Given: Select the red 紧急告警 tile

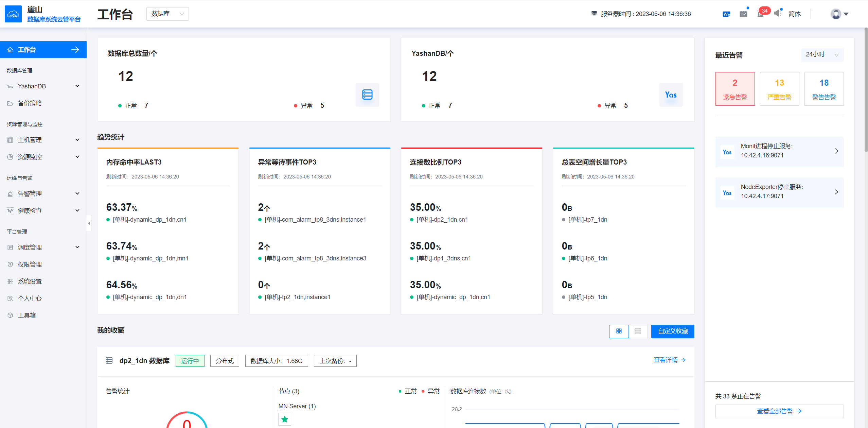Looking at the screenshot, I should point(735,89).
